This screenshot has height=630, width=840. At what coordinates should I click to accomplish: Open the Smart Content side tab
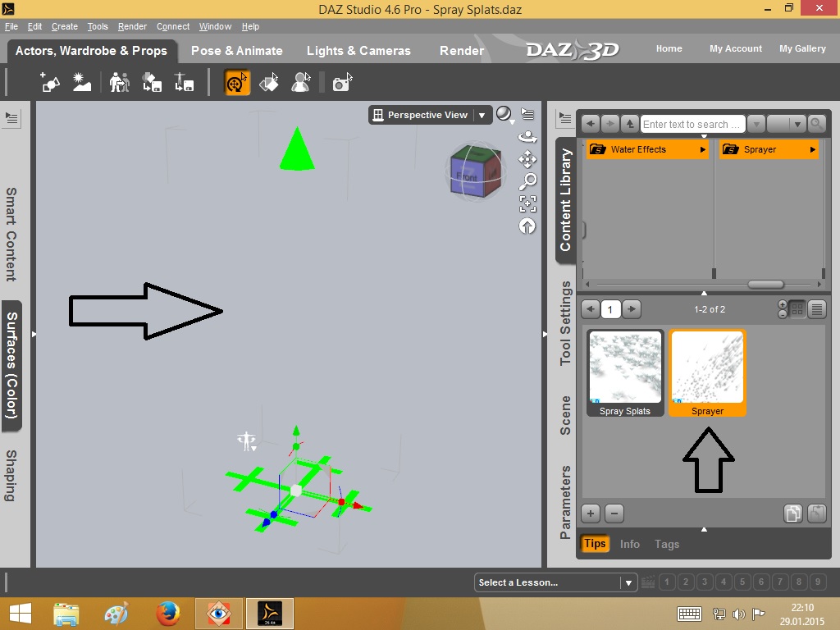pos(11,234)
